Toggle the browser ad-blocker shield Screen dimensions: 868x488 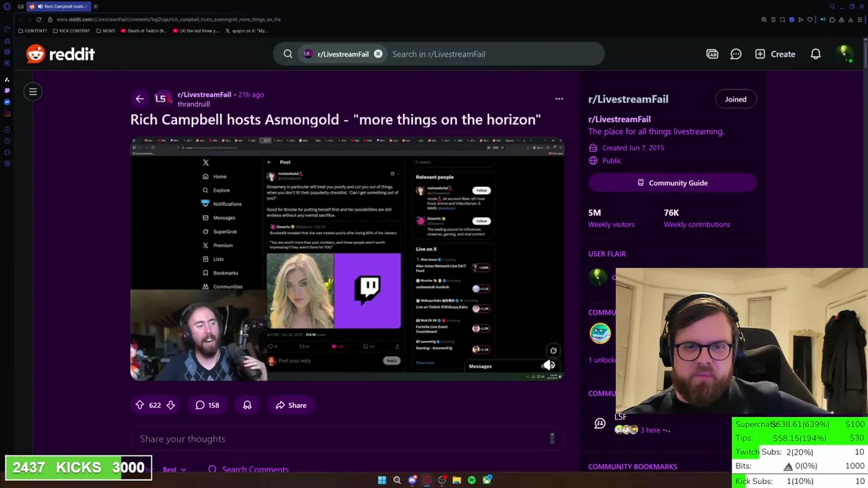pos(791,20)
